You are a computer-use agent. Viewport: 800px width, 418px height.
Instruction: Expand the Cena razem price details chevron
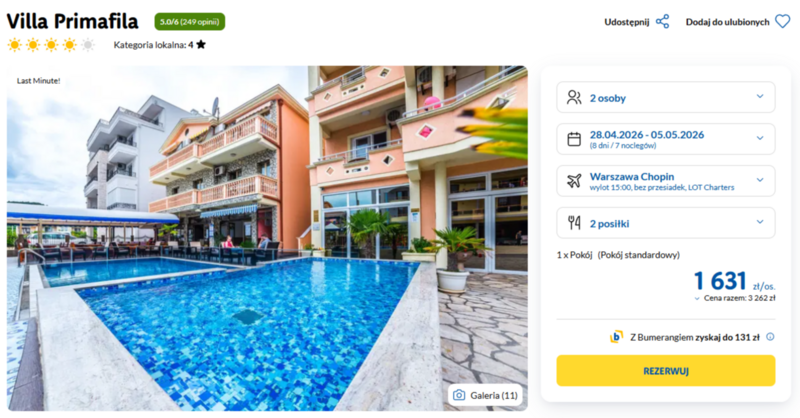click(x=697, y=299)
